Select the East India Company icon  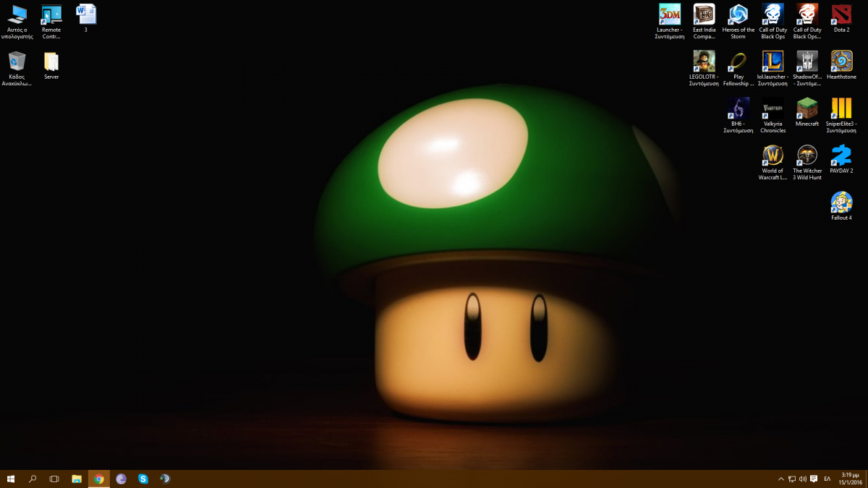click(704, 22)
